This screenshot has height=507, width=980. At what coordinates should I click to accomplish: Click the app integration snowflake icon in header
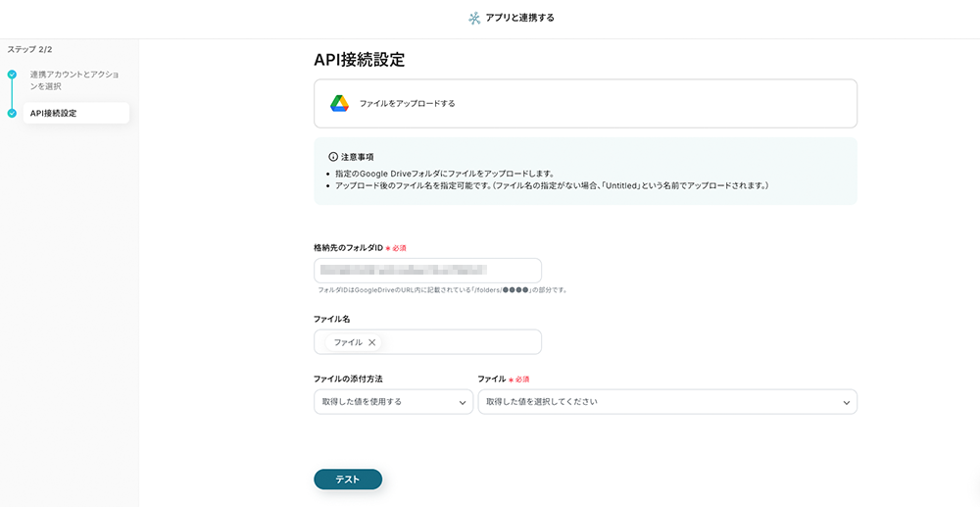[x=474, y=18]
